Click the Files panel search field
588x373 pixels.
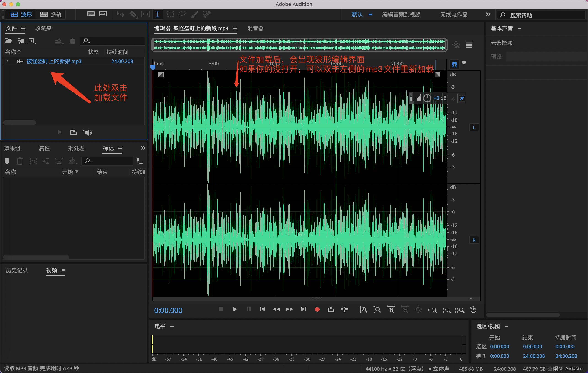click(112, 41)
